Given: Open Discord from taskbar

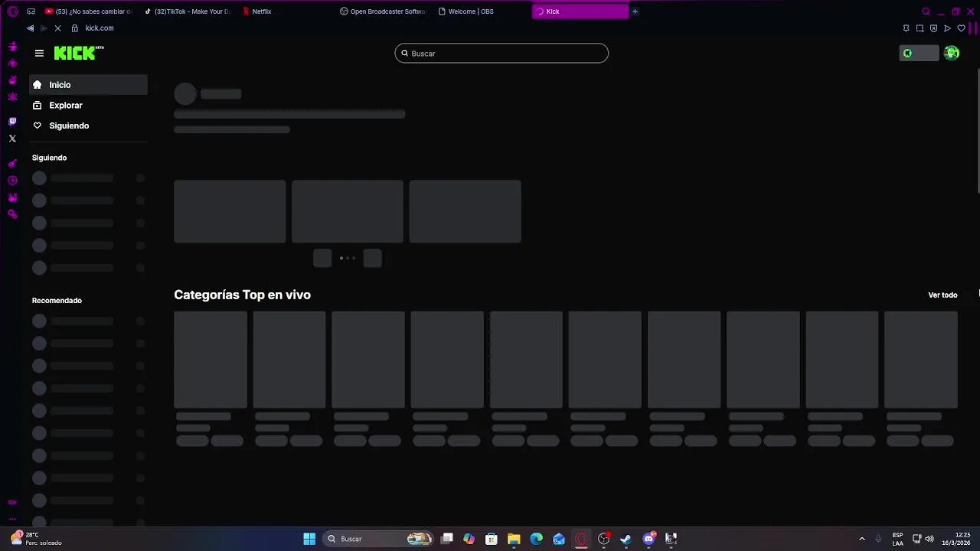Looking at the screenshot, I should 648,539.
